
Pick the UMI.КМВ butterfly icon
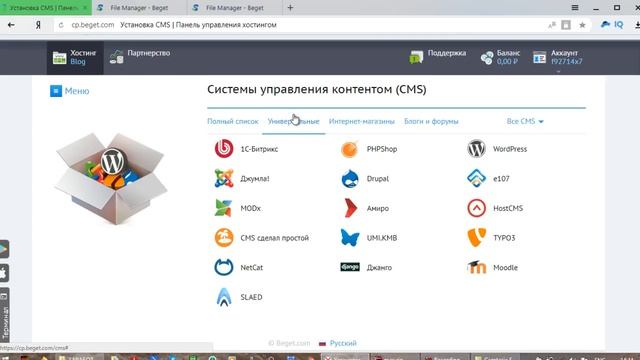coord(350,238)
